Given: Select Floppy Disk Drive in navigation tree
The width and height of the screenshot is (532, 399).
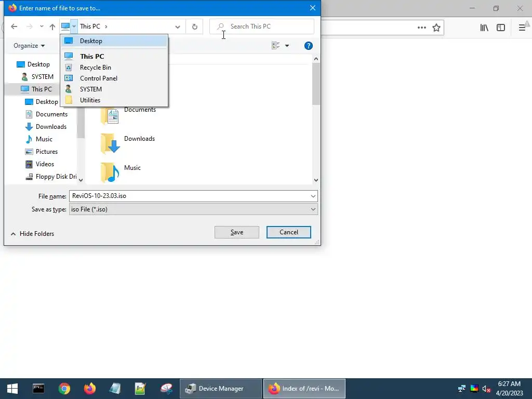Looking at the screenshot, I should [x=51, y=177].
